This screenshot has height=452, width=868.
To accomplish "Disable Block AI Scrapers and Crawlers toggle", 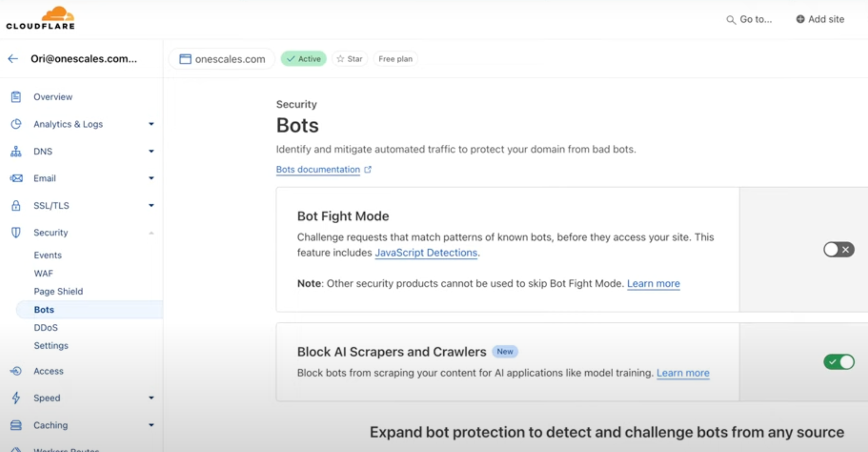I will [x=839, y=362].
